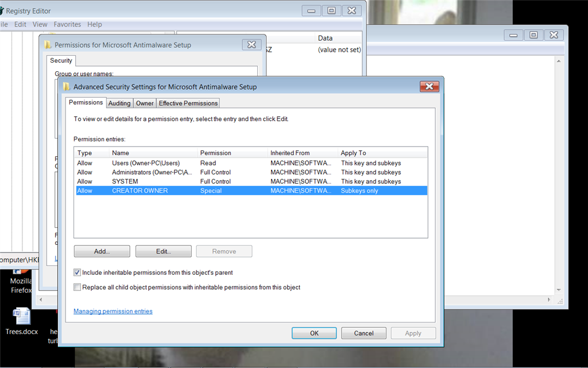Close the Advanced Security Settings dialog

[x=430, y=87]
